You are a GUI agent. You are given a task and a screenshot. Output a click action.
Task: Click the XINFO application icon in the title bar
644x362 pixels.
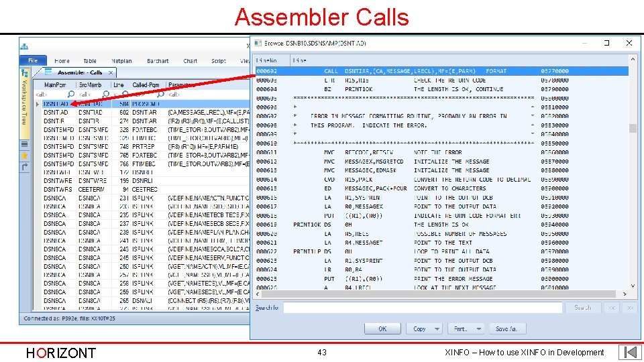[24, 46]
